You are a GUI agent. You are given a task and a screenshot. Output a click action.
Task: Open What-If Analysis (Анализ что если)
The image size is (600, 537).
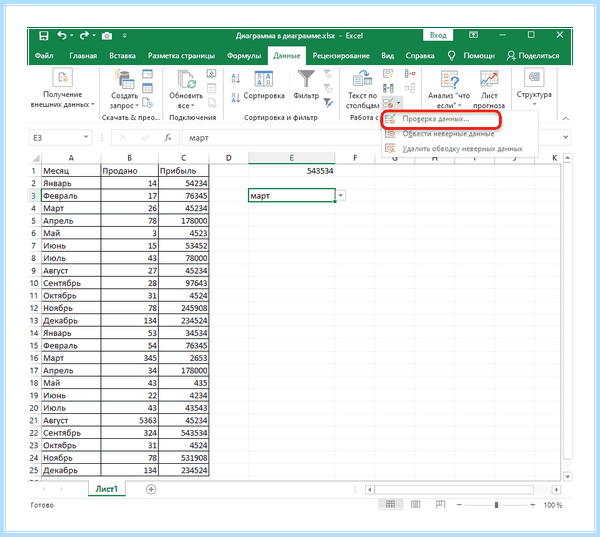(449, 89)
